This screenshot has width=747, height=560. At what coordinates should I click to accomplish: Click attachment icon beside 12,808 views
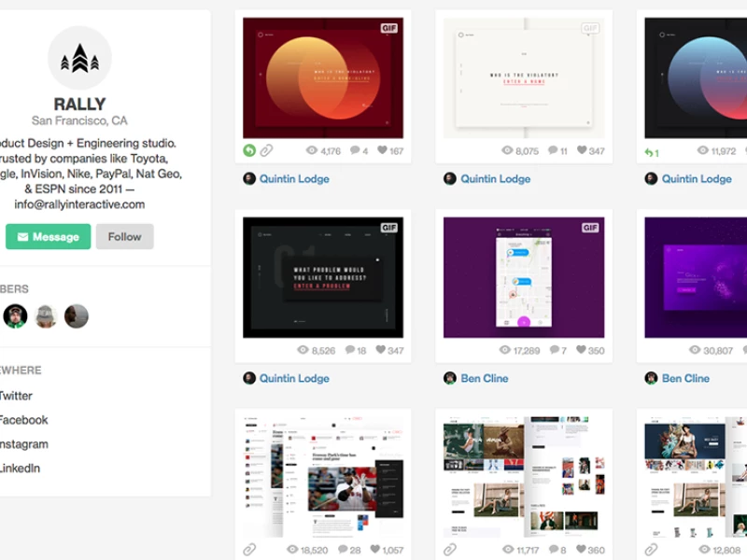(x=651, y=550)
